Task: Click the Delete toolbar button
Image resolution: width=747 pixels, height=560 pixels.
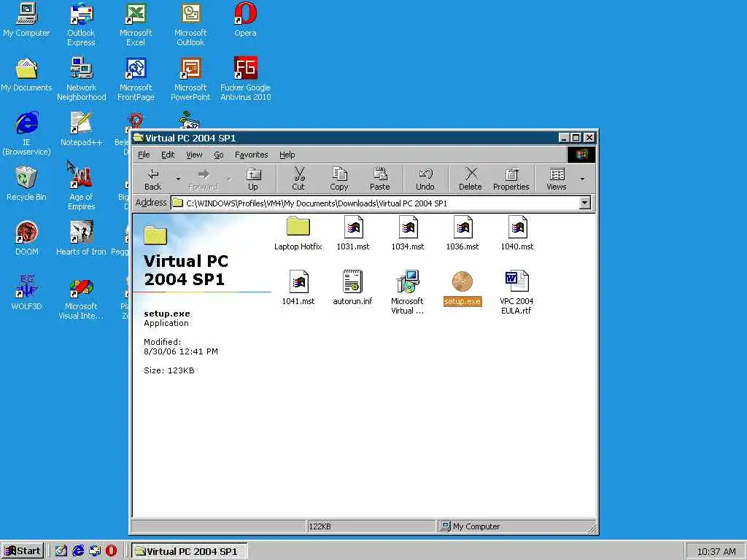Action: 471,179
